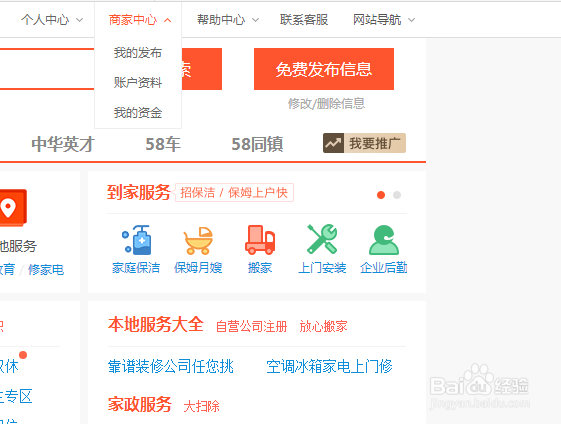The height and width of the screenshot is (424, 561).
Task: Go to the 58车 tab
Action: (163, 144)
